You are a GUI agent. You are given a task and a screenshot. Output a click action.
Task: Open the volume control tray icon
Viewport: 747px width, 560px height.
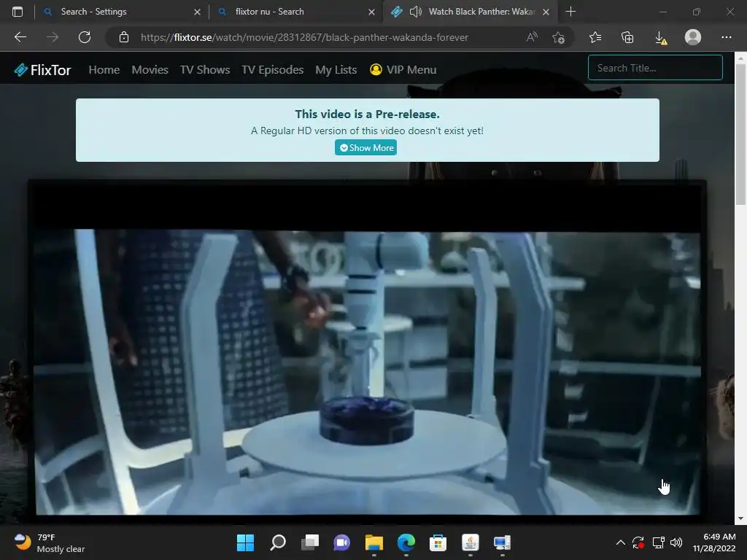pos(676,542)
